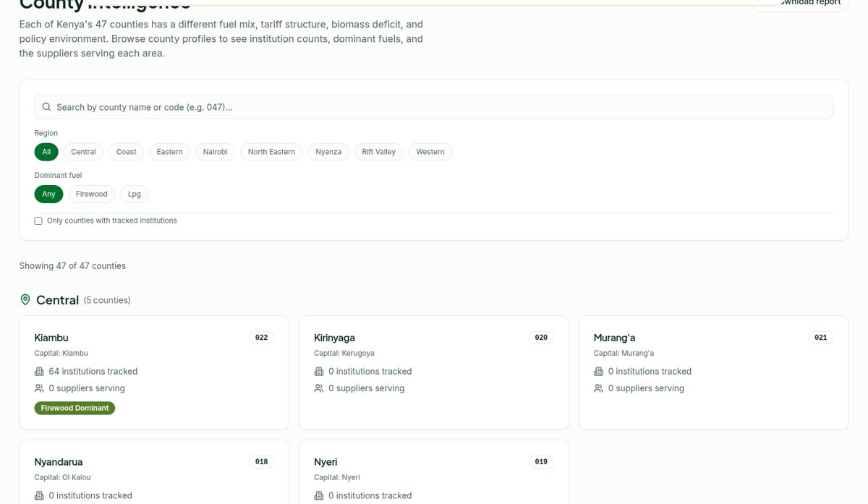The width and height of the screenshot is (868, 504).
Task: Filter by Coast region
Action: coord(127,152)
